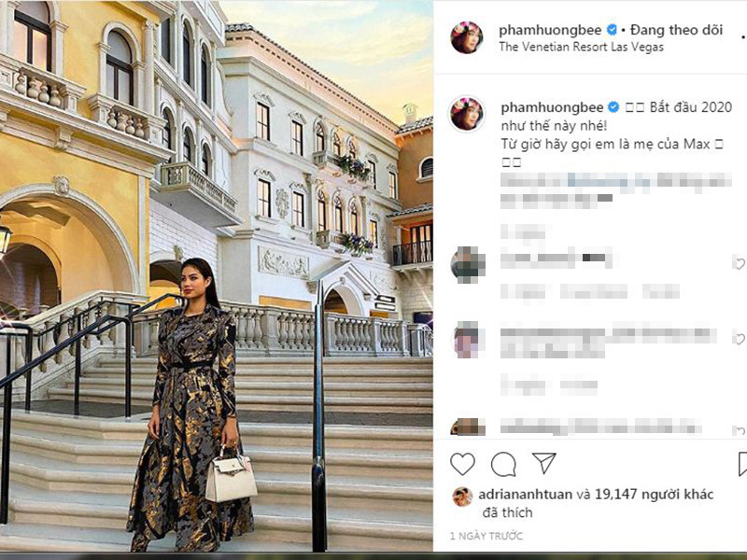View the 19,147 người khác likers list

(x=655, y=495)
